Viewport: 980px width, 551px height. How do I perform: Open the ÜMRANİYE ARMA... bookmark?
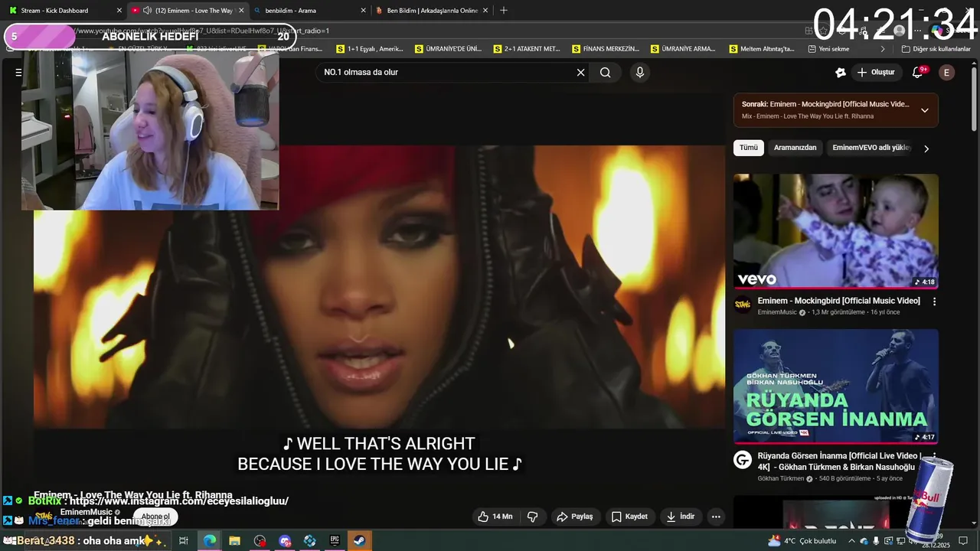(x=683, y=49)
